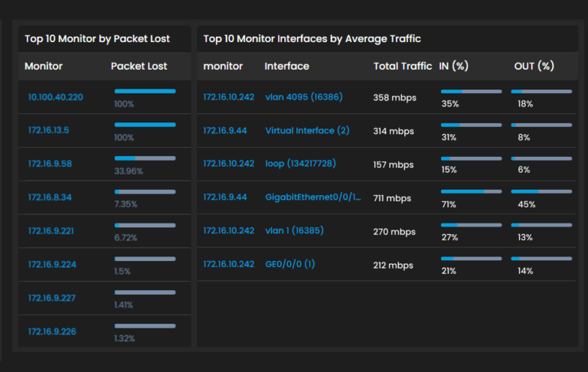Image resolution: width=588 pixels, height=372 pixels.
Task: Click the OUT (%) column header
Action: 534,67
